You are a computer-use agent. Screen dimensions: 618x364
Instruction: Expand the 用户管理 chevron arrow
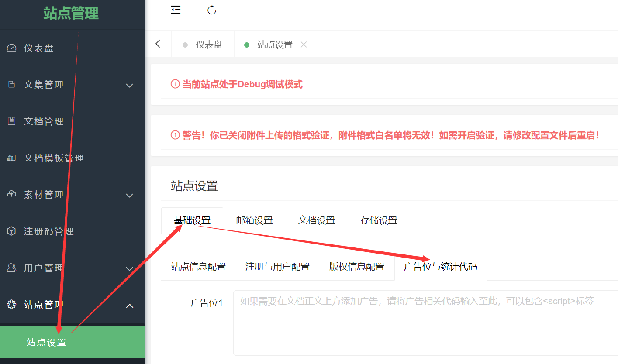tap(129, 268)
